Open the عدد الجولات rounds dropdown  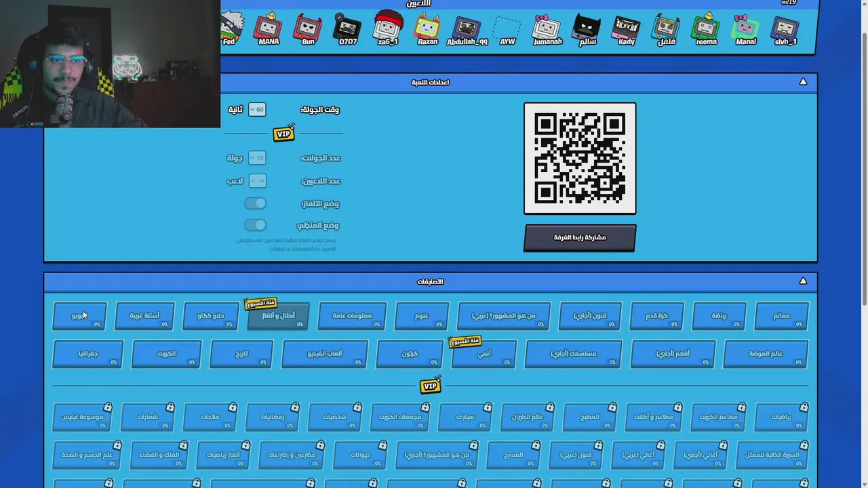pyautogui.click(x=257, y=158)
